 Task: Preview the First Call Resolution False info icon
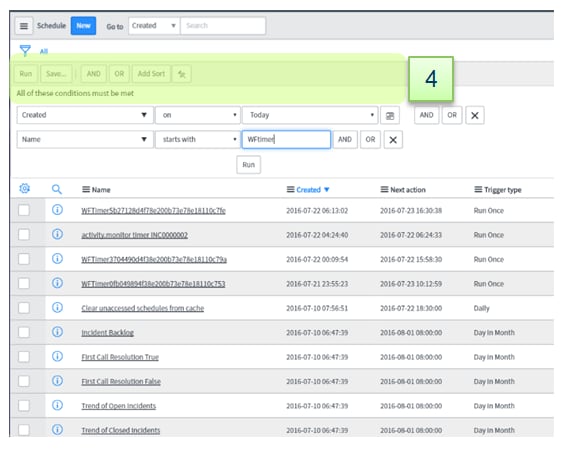[57, 381]
